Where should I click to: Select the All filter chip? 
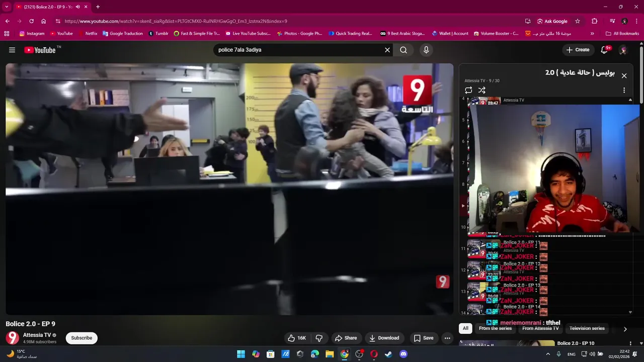pos(465,328)
